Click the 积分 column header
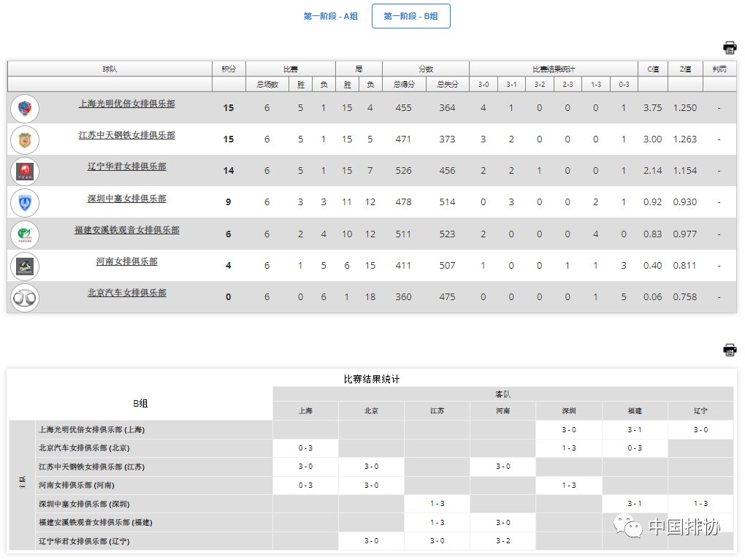 [x=229, y=69]
